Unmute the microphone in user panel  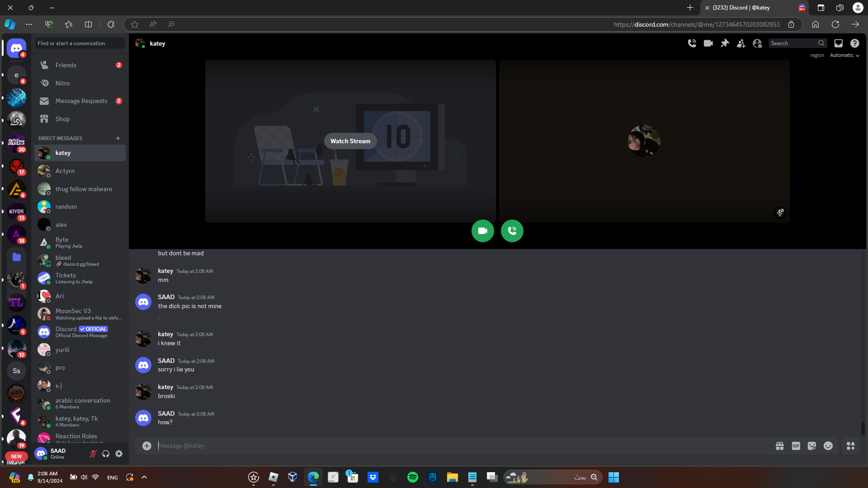(93, 454)
